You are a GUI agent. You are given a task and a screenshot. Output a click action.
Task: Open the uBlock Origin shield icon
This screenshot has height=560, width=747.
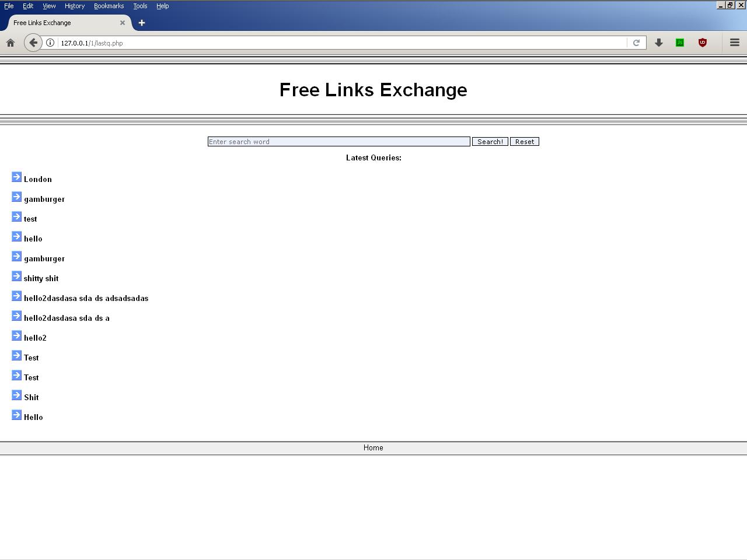coord(703,43)
